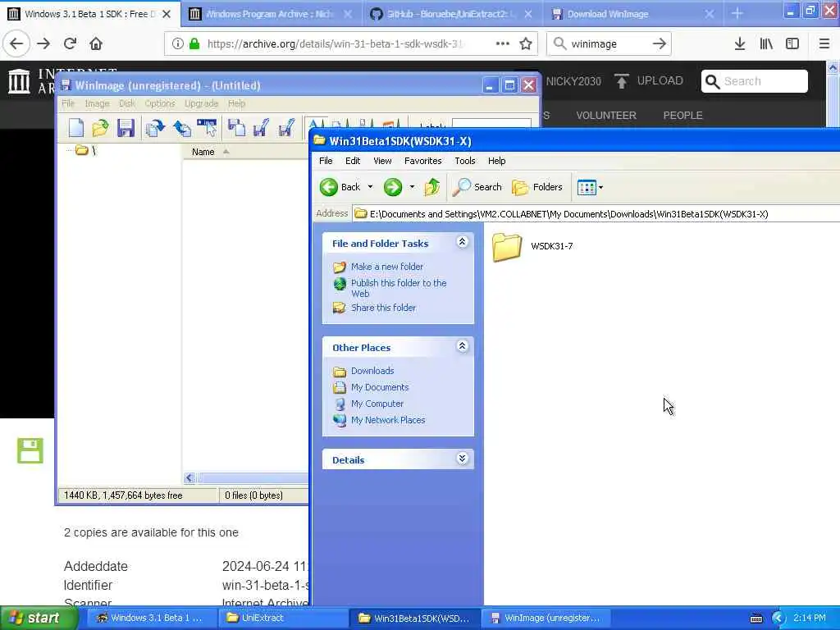Go to My Computer in Other Places

tap(377, 404)
